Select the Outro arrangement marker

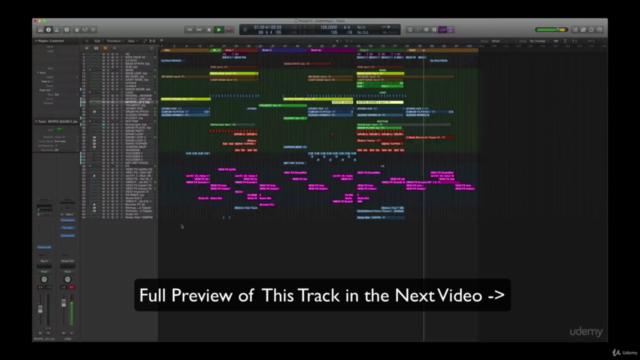(442, 50)
